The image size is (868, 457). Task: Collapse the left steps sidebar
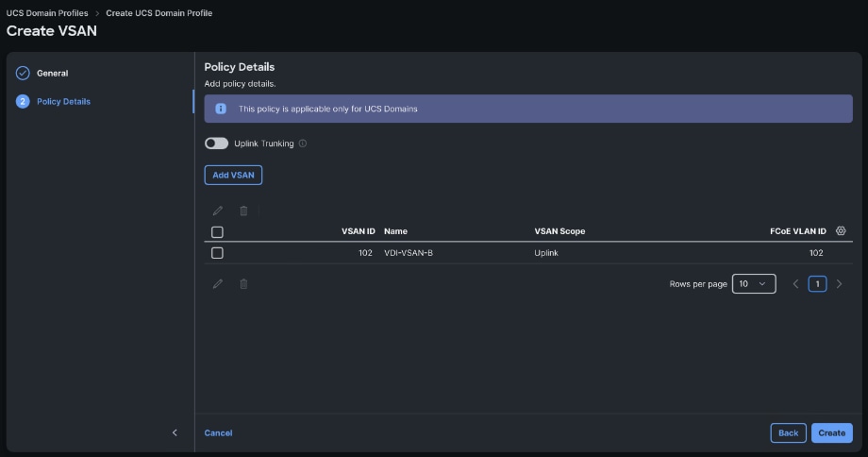pos(175,432)
